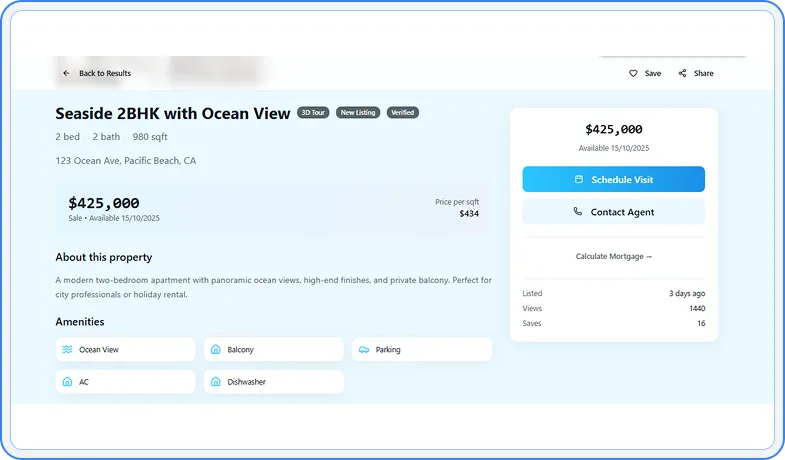Image resolution: width=785 pixels, height=460 pixels.
Task: Click the Balcony home icon
Action: click(215, 350)
